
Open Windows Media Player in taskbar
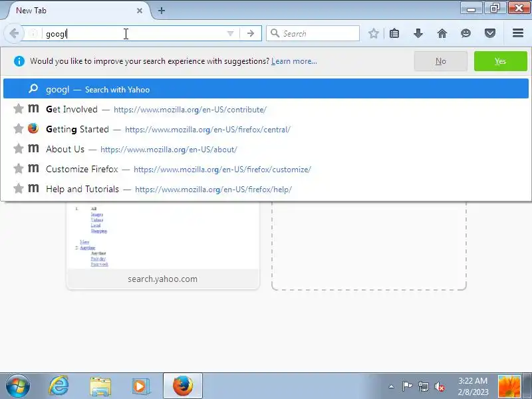pyautogui.click(x=140, y=386)
